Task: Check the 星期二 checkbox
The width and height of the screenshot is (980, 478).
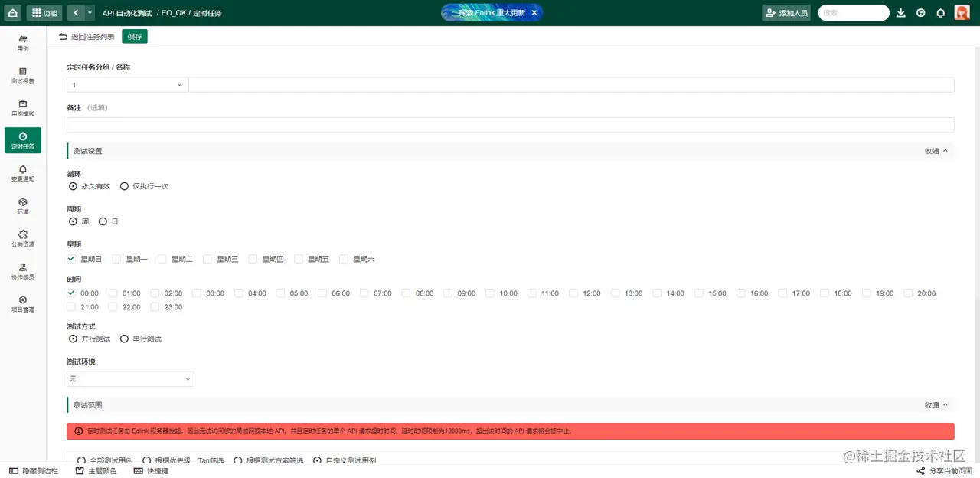Action: click(162, 259)
